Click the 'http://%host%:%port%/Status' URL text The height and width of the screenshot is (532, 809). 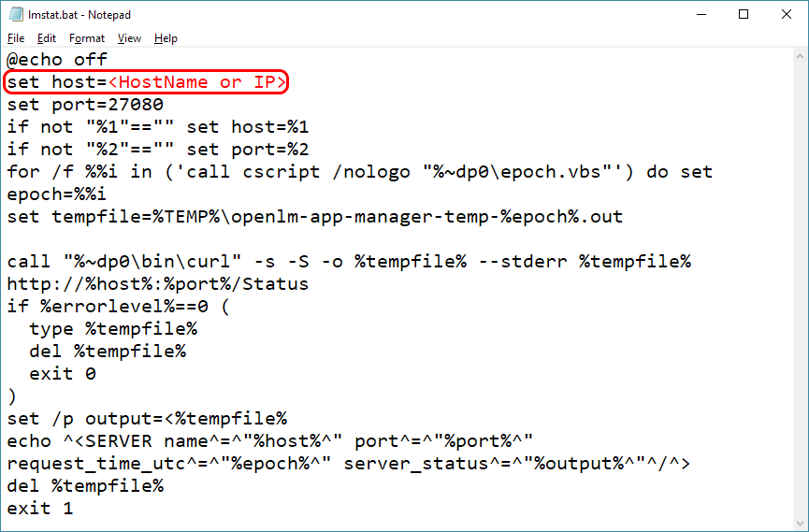click(157, 284)
